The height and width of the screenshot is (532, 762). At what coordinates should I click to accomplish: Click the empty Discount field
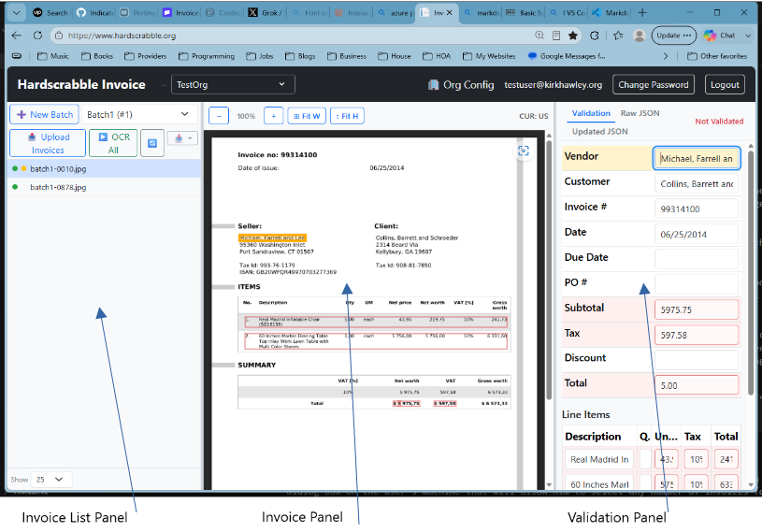pyautogui.click(x=697, y=360)
